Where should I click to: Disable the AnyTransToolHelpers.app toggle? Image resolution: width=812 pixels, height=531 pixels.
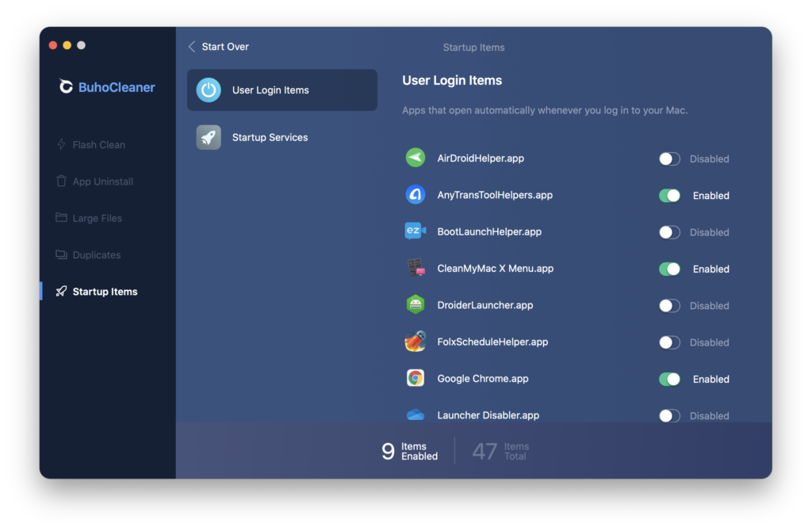669,196
